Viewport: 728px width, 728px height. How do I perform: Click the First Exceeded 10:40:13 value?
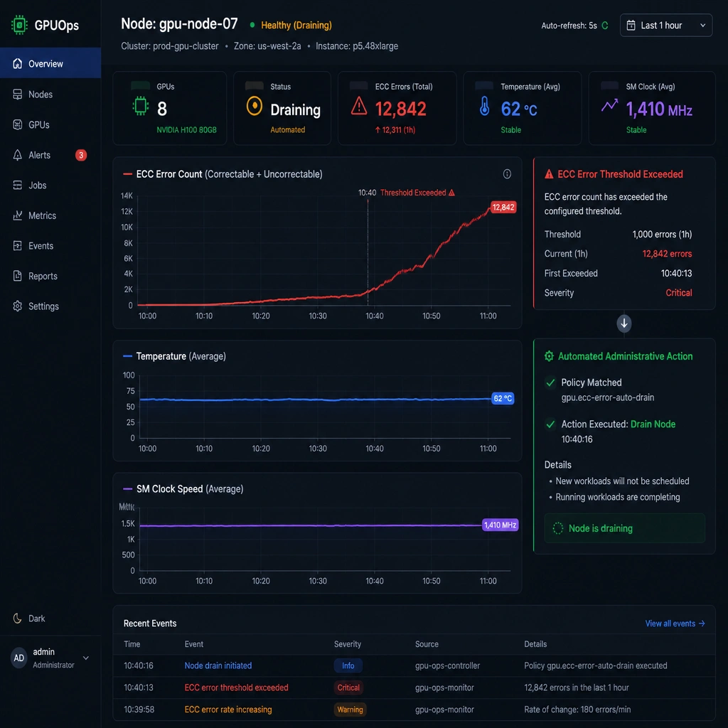click(676, 273)
